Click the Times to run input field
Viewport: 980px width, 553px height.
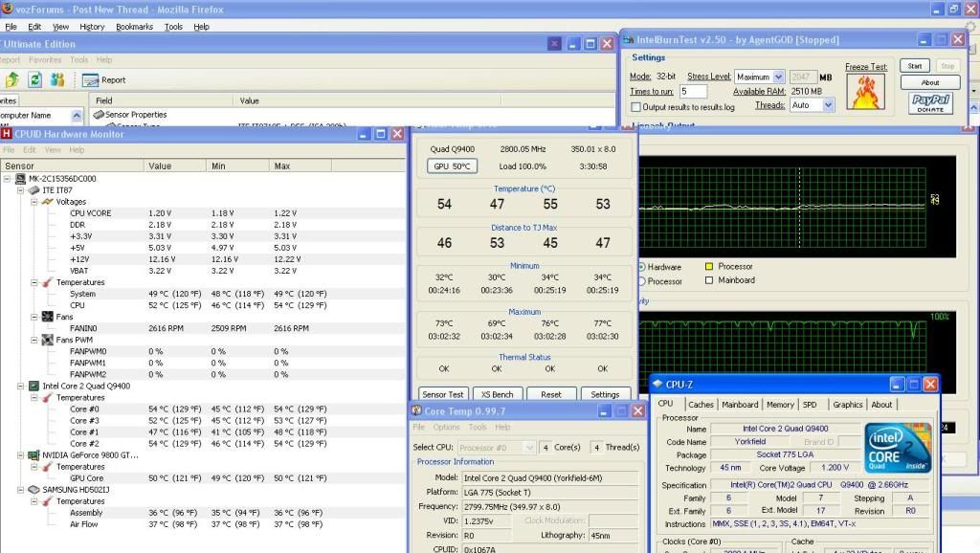point(693,91)
